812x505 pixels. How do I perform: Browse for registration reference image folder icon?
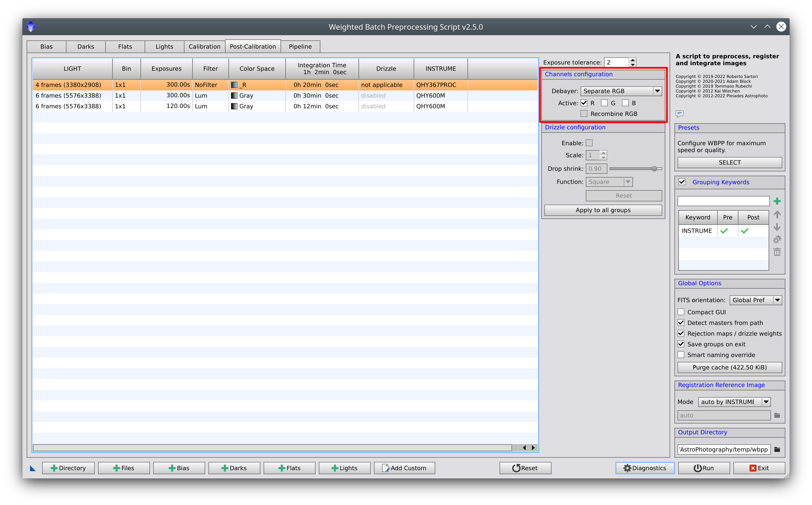click(x=777, y=415)
